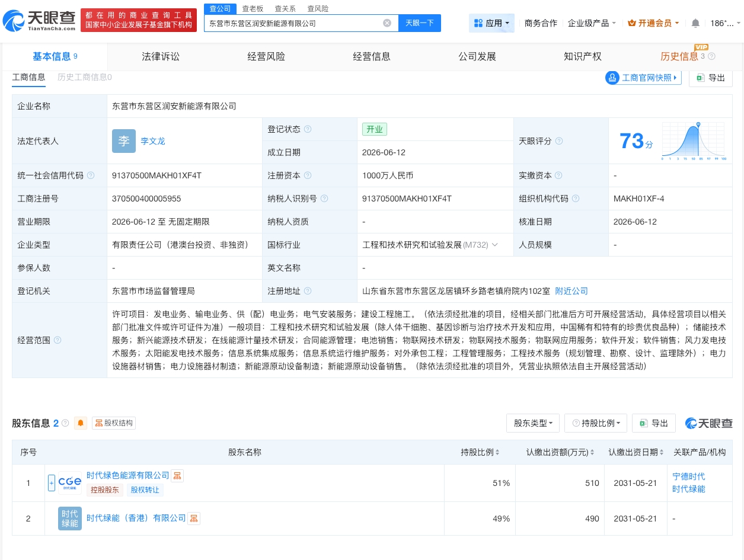Sort by 认缴出资额 column arrows
The height and width of the screenshot is (560, 744).
pos(592,452)
